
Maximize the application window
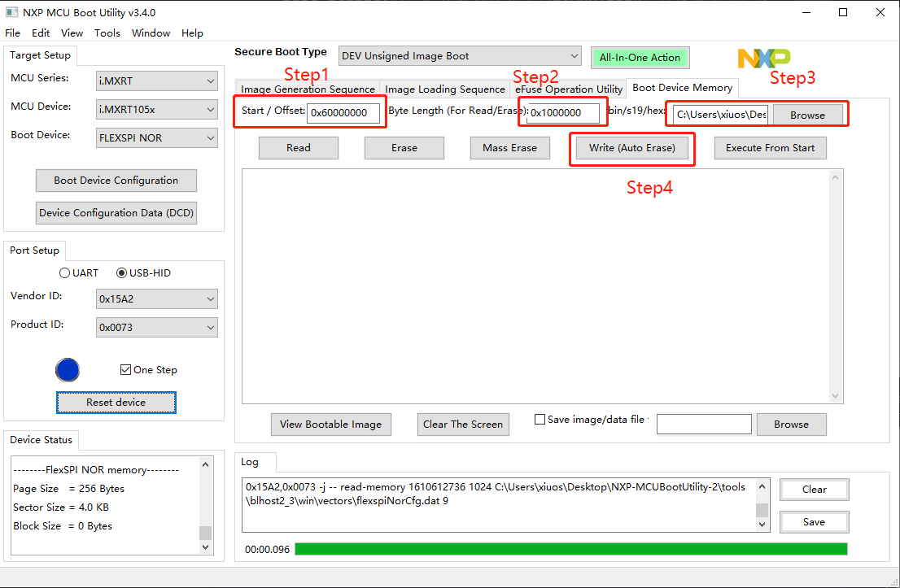(843, 12)
